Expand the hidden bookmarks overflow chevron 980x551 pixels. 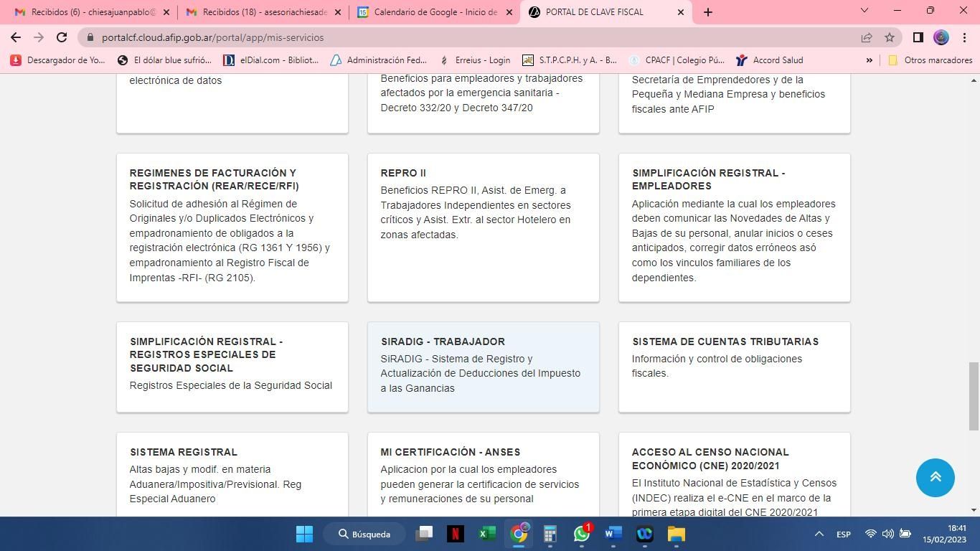[869, 60]
